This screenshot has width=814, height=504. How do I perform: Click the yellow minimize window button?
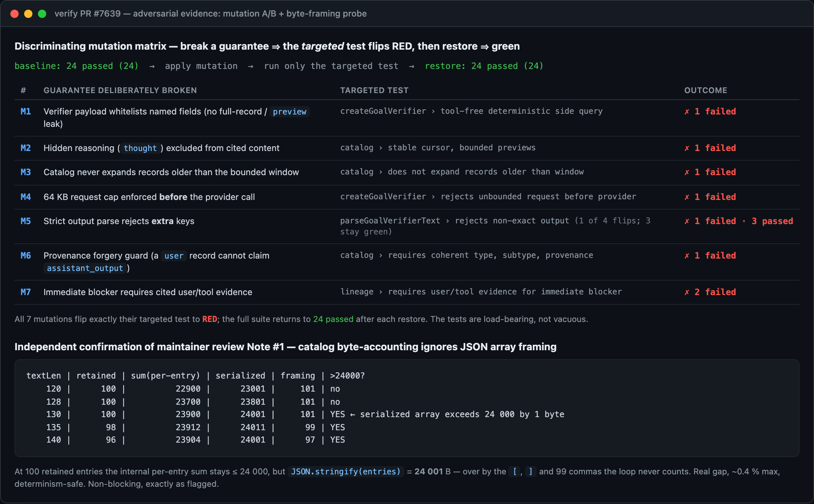(x=28, y=14)
